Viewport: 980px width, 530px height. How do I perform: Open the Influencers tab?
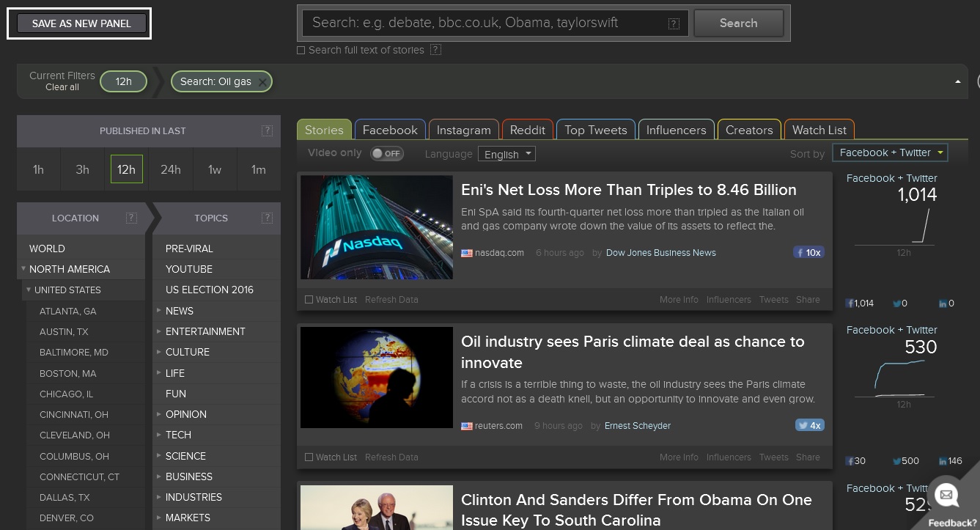[x=676, y=130]
